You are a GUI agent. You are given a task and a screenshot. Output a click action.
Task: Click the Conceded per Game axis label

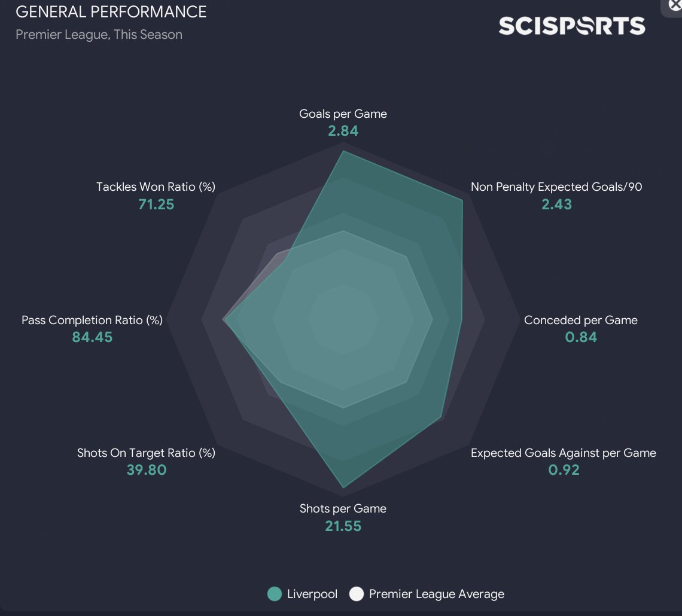coord(580,320)
